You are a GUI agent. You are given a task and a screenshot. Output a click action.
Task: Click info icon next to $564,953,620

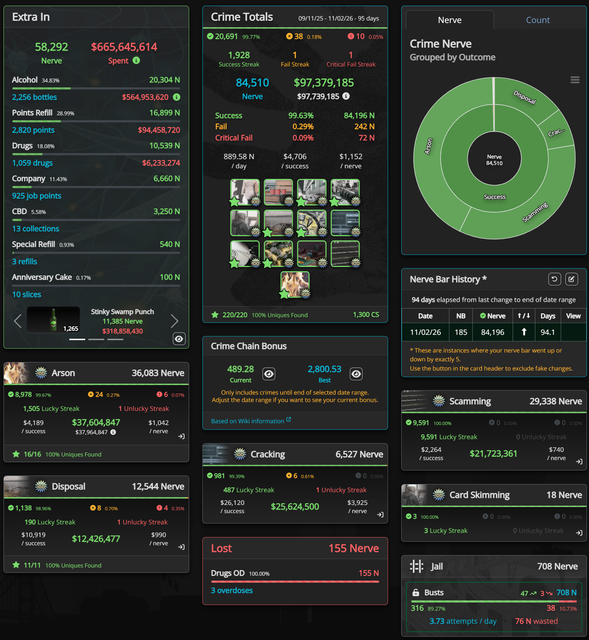click(x=176, y=97)
